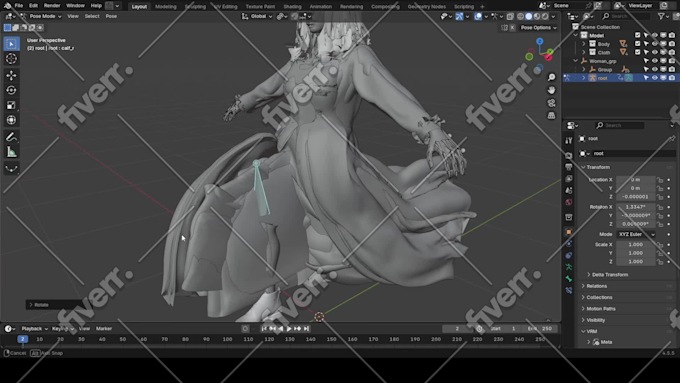The height and width of the screenshot is (383, 680).
Task: Switch perspective/orthographic grid icon
Action: click(x=551, y=115)
